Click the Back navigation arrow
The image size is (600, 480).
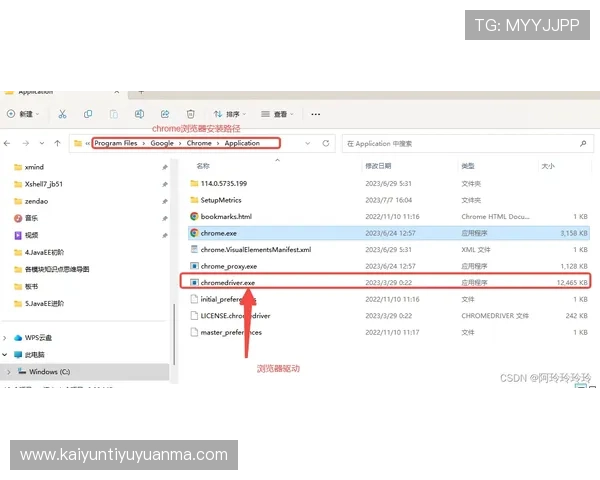[x=7, y=144]
